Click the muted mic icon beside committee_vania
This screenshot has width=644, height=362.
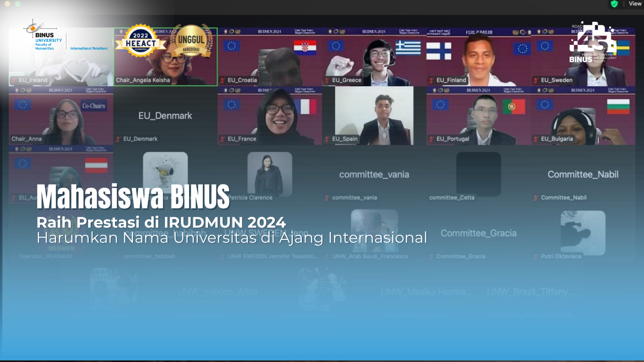point(327,198)
